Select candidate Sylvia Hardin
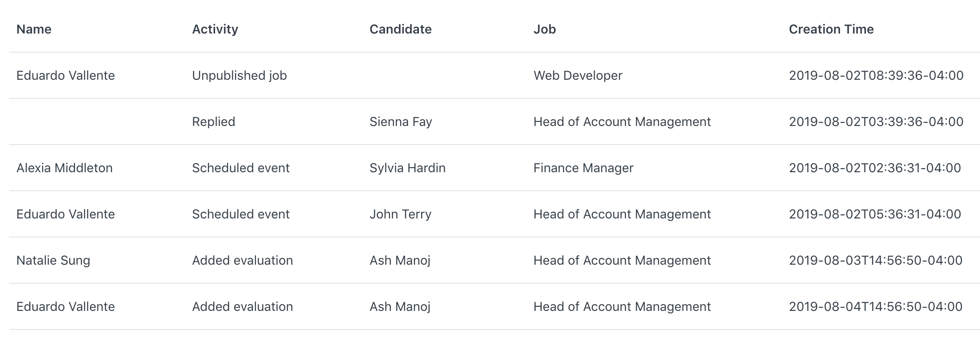 coord(408,168)
